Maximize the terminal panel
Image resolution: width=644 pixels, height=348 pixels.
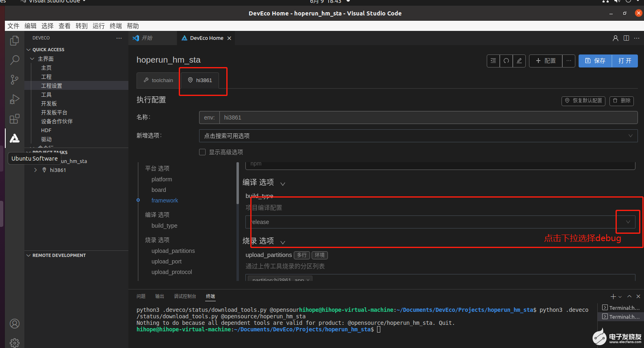pyautogui.click(x=629, y=296)
